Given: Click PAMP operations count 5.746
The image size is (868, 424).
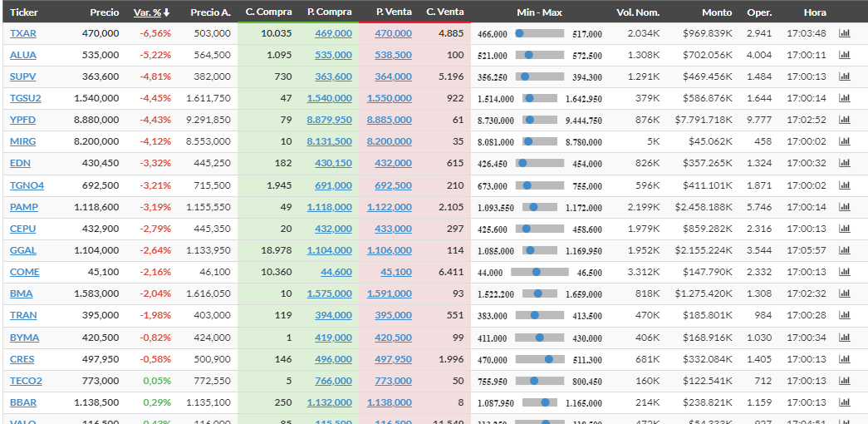Looking at the screenshot, I should pos(759,207).
